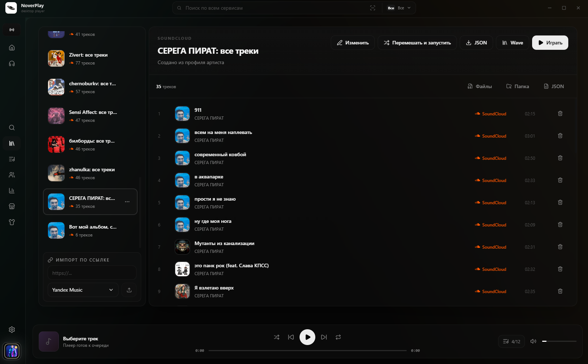Image resolution: width=588 pixels, height=364 pixels.
Task: Open options menu for СЕРЕГА ПИРАТ playlist
Action: tap(127, 202)
